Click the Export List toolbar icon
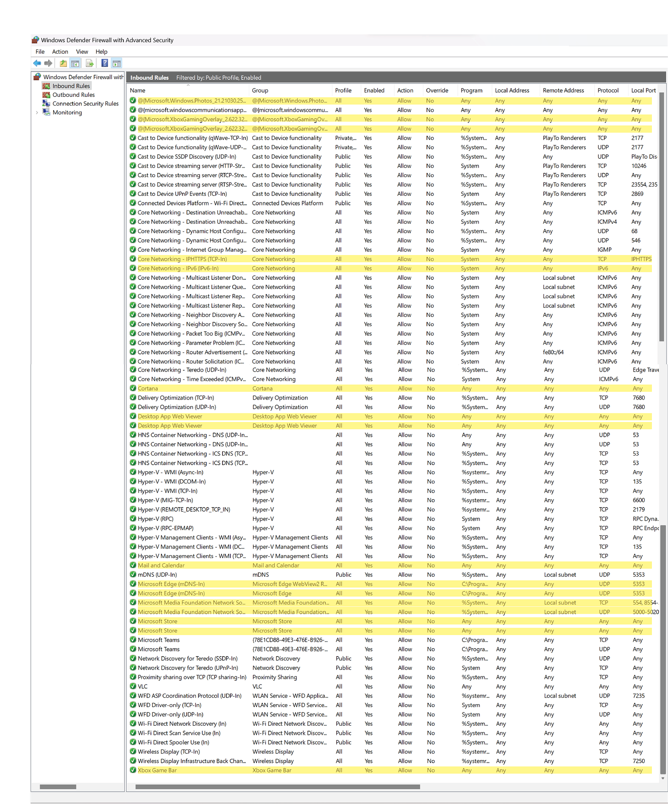The width and height of the screenshot is (668, 812). tap(89, 63)
